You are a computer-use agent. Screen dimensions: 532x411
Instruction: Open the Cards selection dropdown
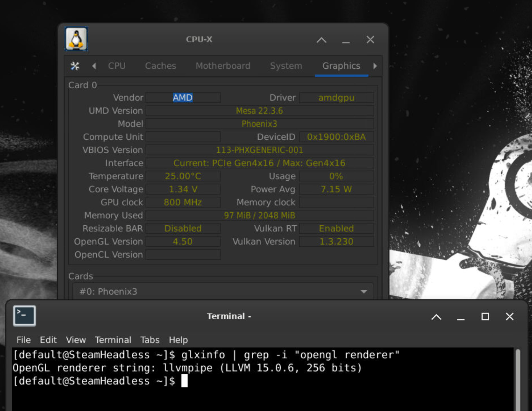[223, 291]
